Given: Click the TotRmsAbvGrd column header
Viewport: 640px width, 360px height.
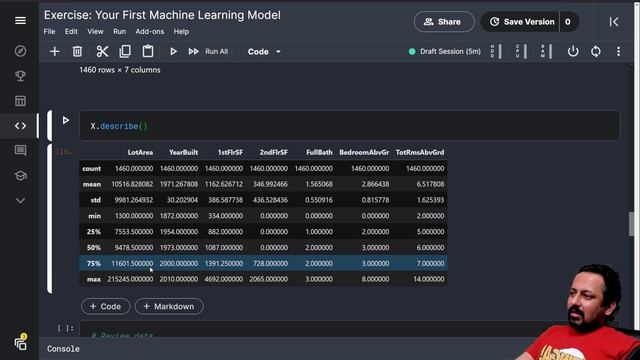Looking at the screenshot, I should (x=420, y=152).
